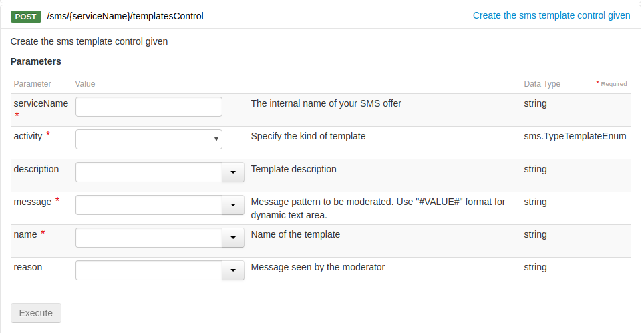644x333 pixels.
Task: Expand the description field dropdown arrow
Action: (x=233, y=172)
